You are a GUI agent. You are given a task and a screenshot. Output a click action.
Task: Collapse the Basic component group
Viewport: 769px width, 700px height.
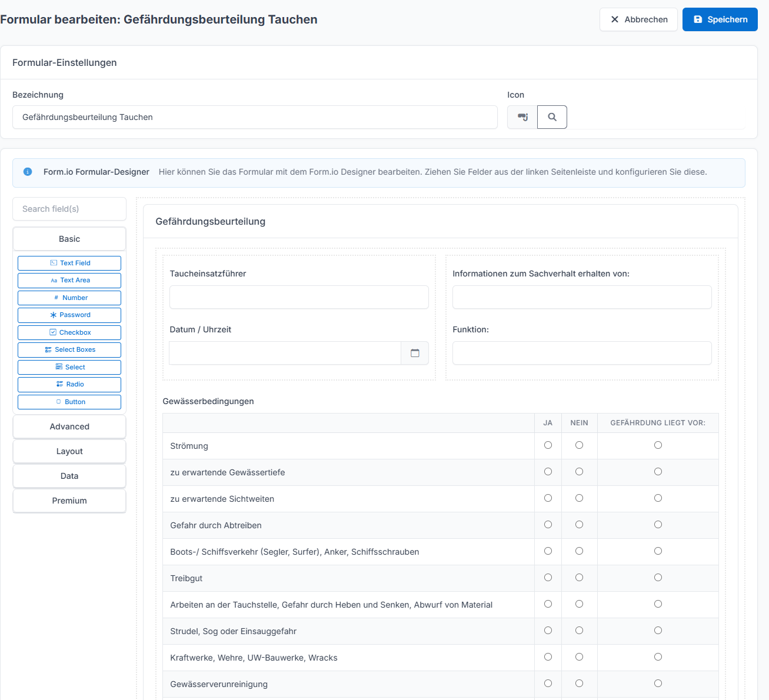(x=69, y=239)
